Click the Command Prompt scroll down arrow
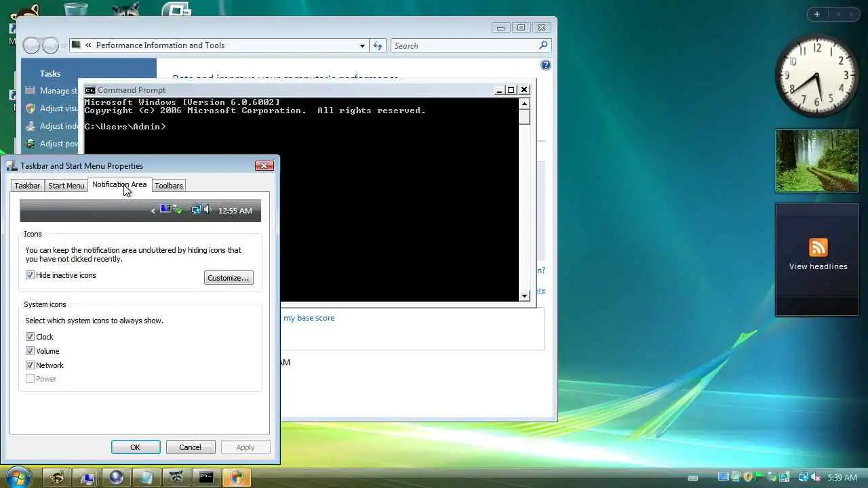 pyautogui.click(x=524, y=296)
